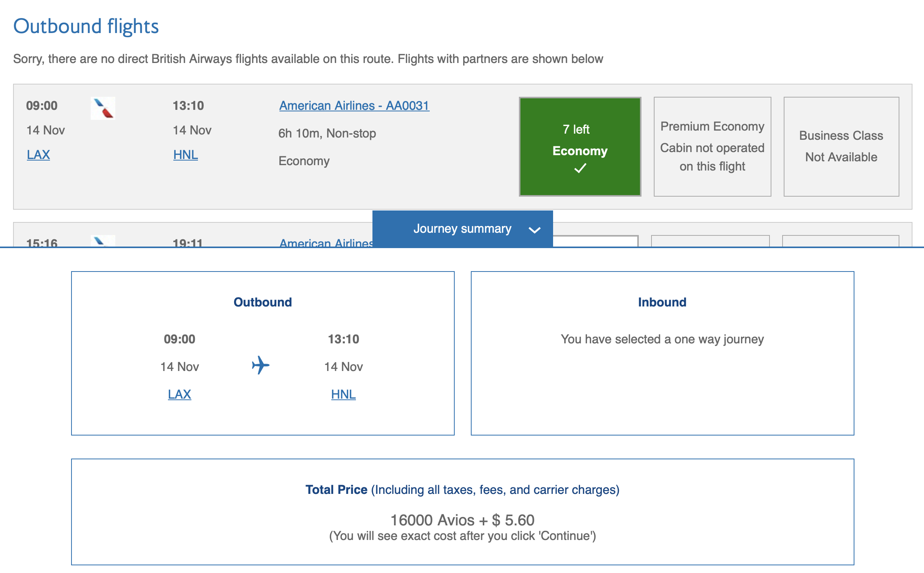Click the one way journey message under Inbound
The width and height of the screenshot is (924, 573).
pyautogui.click(x=662, y=339)
